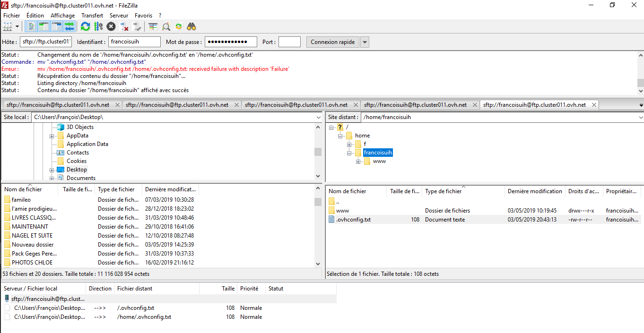Open the directory listing filters icon

coord(153,26)
